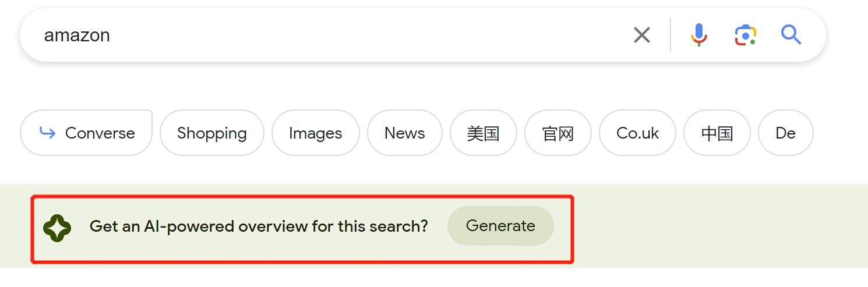868x287 pixels.
Task: Choose the 中国 suggestion chip
Action: 717,133
